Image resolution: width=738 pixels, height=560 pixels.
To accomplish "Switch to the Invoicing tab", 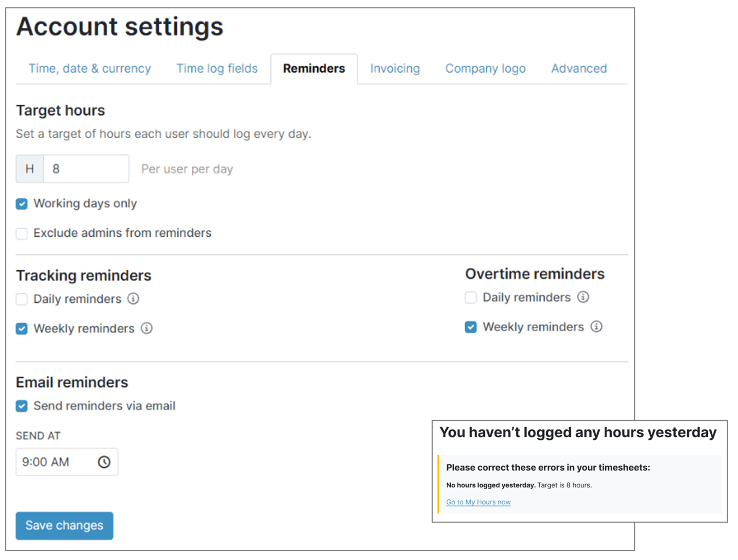I will pyautogui.click(x=394, y=68).
